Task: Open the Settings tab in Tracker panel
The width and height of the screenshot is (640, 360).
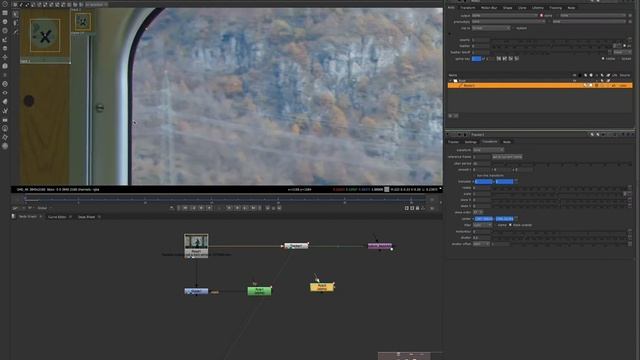Action: [x=471, y=142]
